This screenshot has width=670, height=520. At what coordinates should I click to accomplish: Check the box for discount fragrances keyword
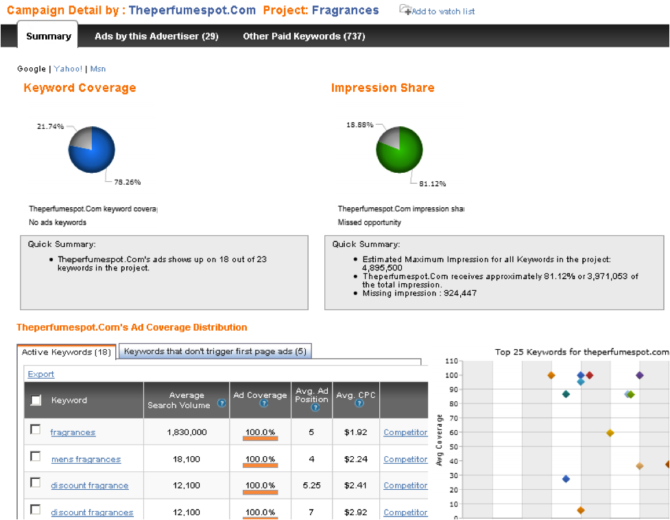point(35,509)
